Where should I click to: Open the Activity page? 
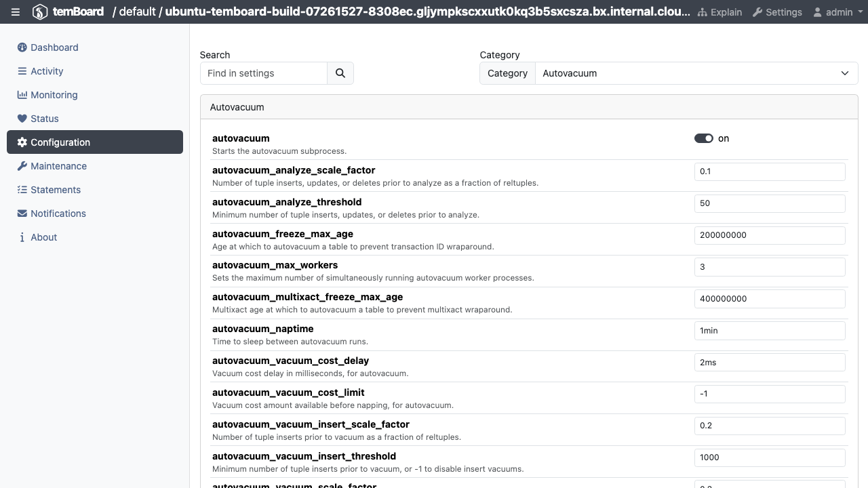[x=95, y=71]
